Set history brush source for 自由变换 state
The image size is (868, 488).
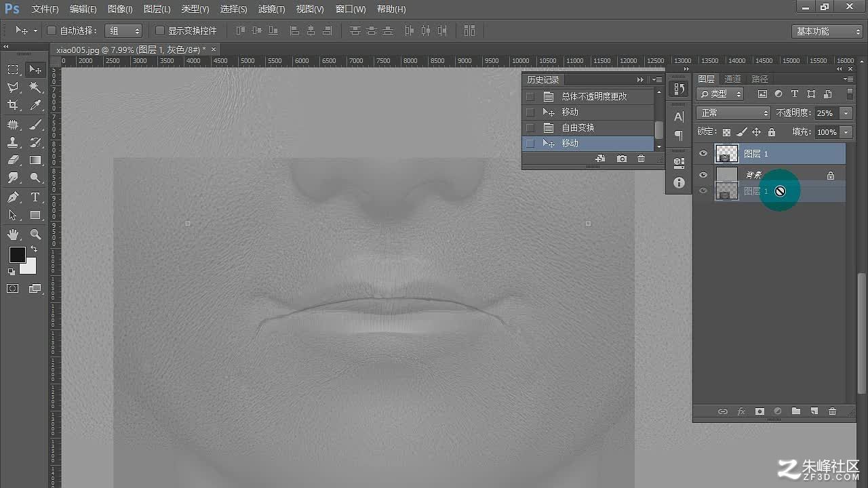tap(530, 127)
